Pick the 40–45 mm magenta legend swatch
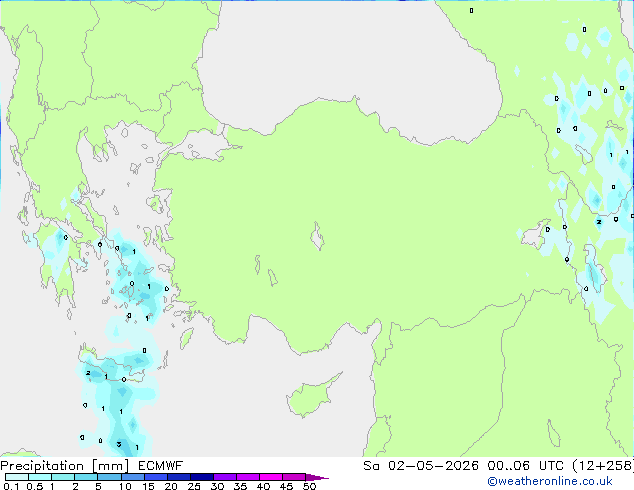Viewport: 634px width, 490px height. tap(271, 477)
